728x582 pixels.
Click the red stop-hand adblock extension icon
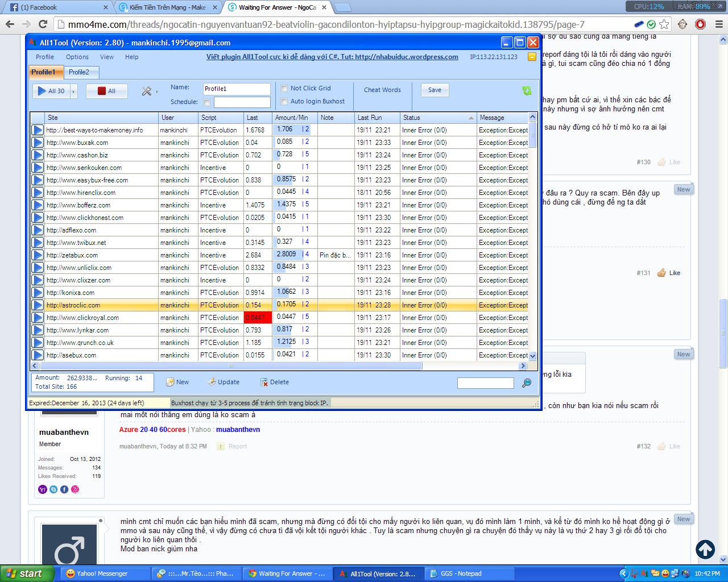click(x=700, y=24)
